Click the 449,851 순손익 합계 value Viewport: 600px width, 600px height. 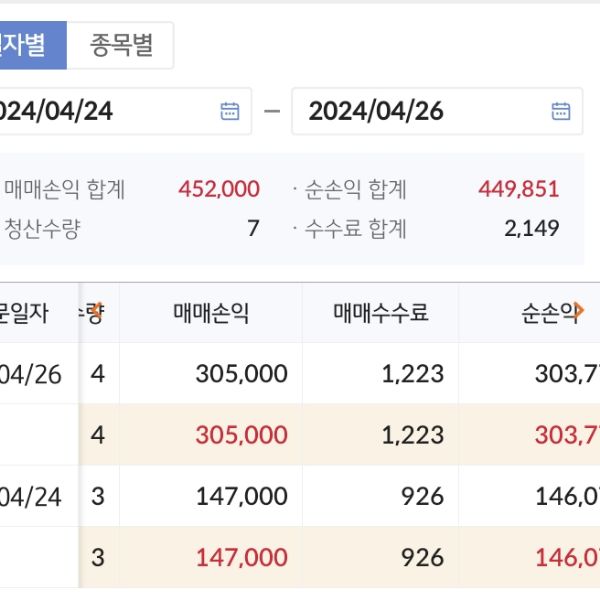click(x=519, y=189)
